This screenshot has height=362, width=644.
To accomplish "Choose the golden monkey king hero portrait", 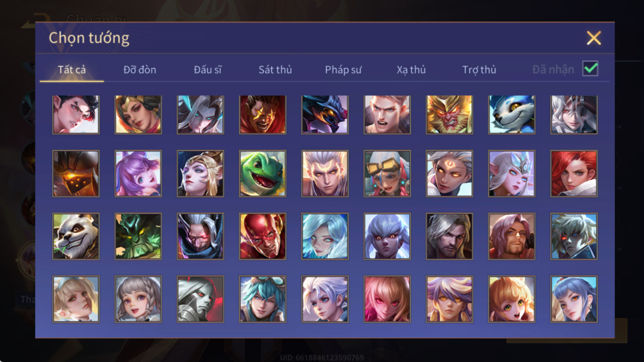I will (x=449, y=115).
